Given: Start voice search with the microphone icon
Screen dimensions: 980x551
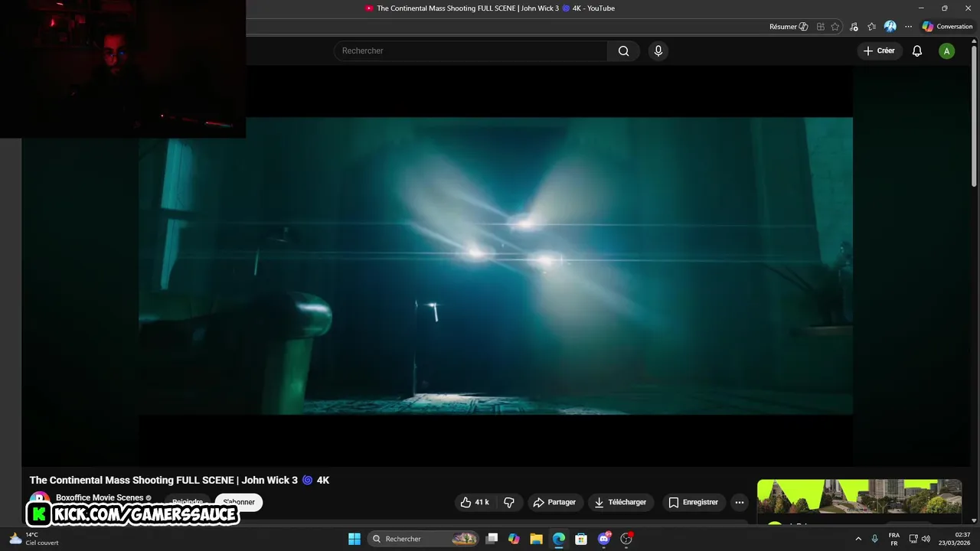Looking at the screenshot, I should (x=658, y=51).
